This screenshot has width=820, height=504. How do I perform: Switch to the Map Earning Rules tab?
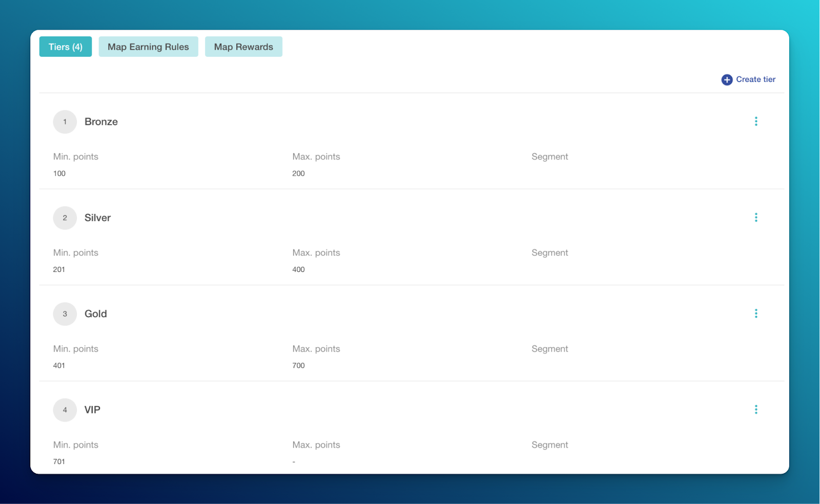click(148, 47)
